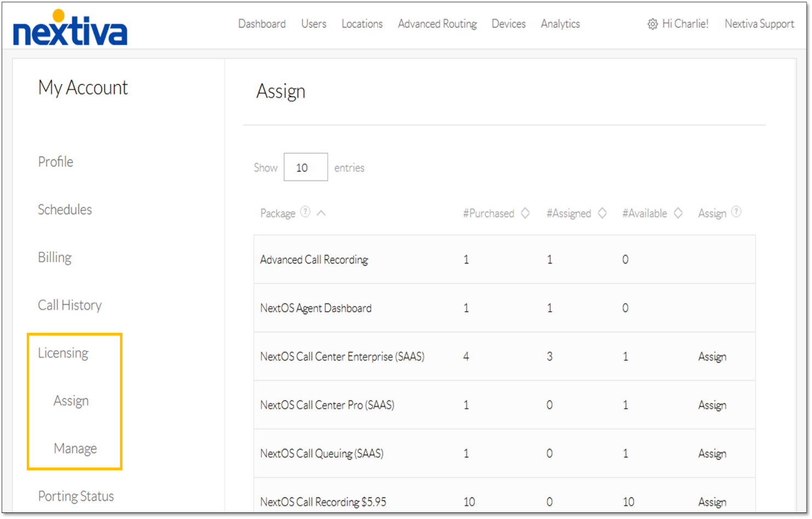Go to the Devices menu
Screen dimensions: 812x519
click(x=509, y=24)
